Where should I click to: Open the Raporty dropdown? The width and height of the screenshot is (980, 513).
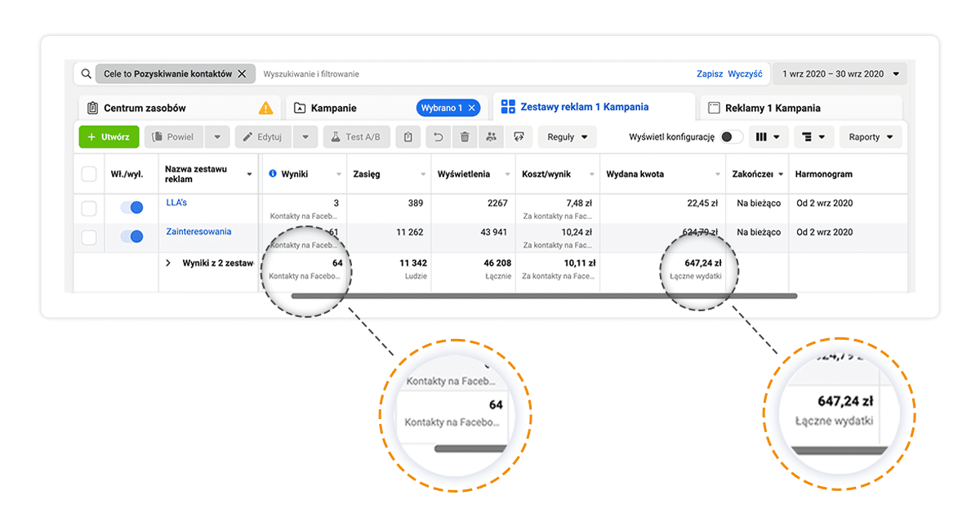tap(871, 136)
